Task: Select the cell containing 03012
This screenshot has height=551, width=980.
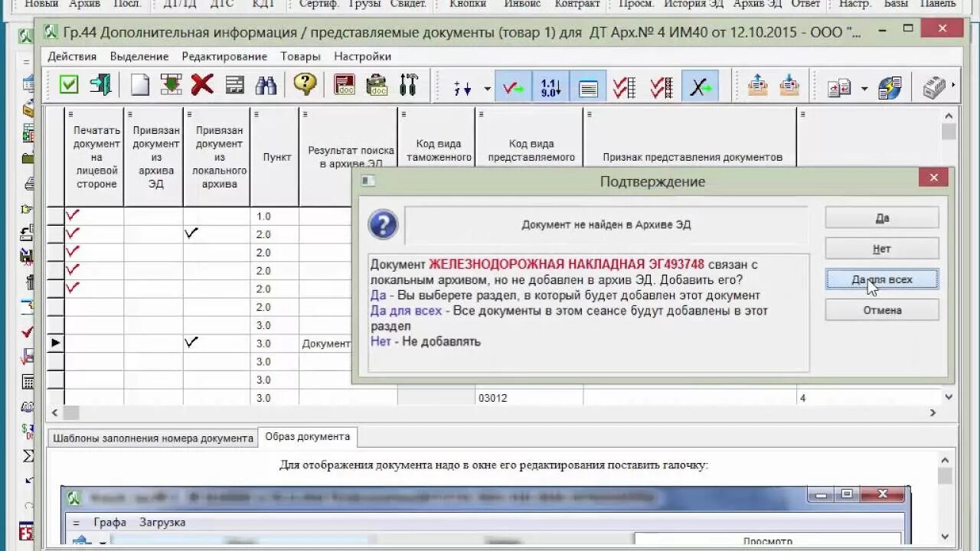Action: click(x=528, y=398)
